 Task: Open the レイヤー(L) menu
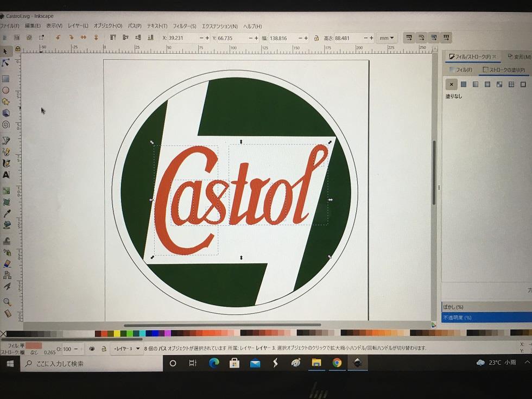(78, 26)
